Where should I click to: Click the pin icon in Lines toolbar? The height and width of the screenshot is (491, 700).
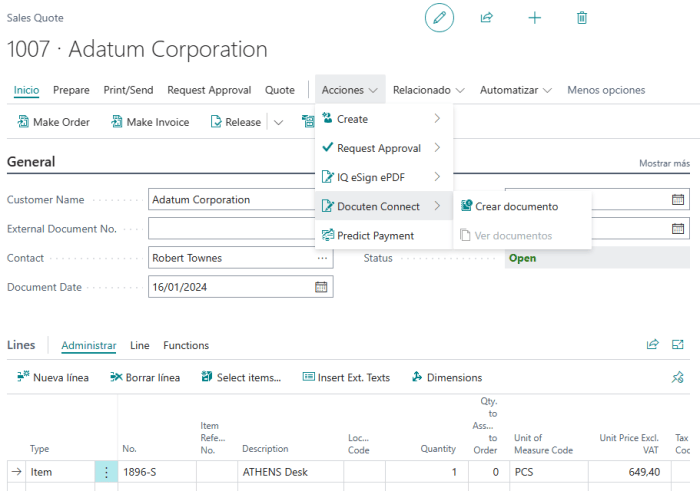tap(678, 377)
